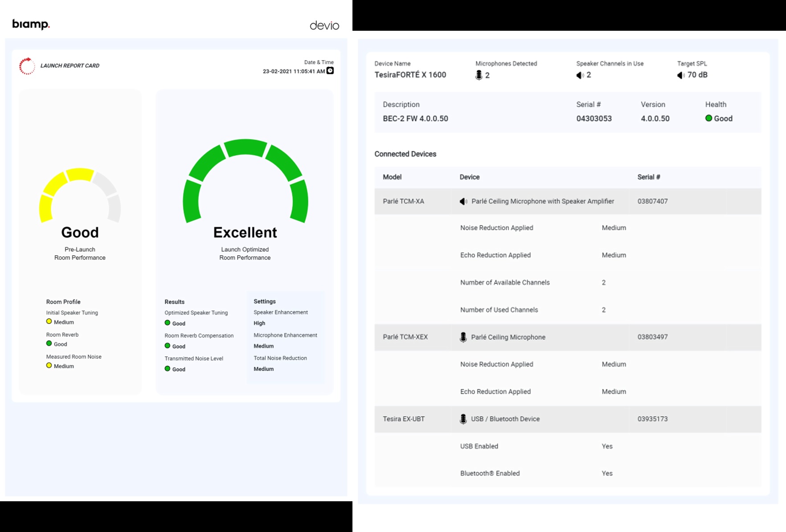
Task: Select the Parlé TCM-XEX model row
Action: pyautogui.click(x=568, y=337)
